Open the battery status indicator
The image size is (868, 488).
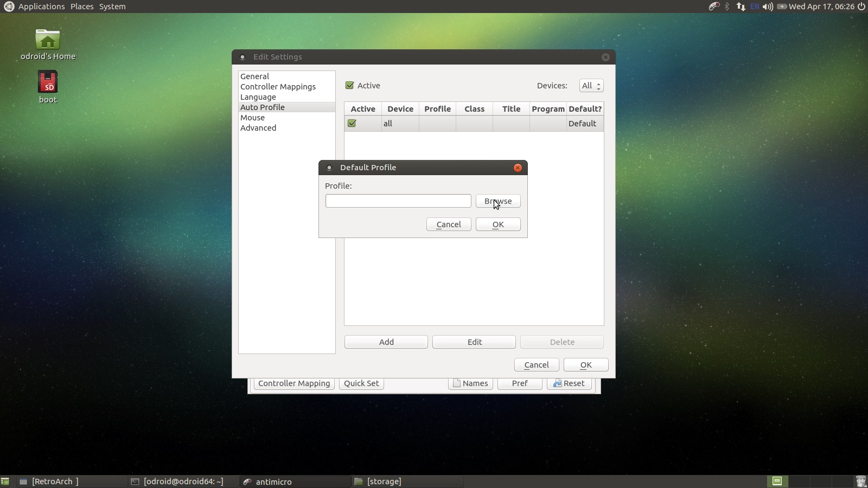pos(782,7)
